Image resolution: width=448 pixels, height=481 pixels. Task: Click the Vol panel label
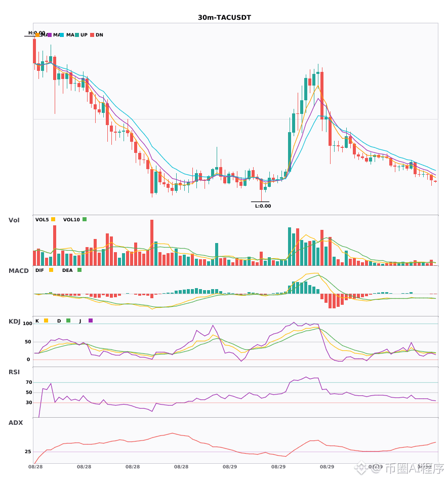[14, 220]
